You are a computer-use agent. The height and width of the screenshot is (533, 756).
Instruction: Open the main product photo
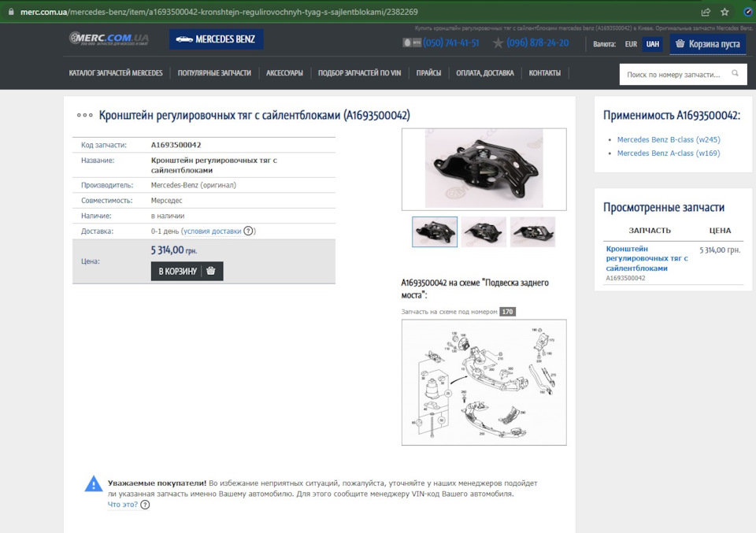(x=484, y=168)
